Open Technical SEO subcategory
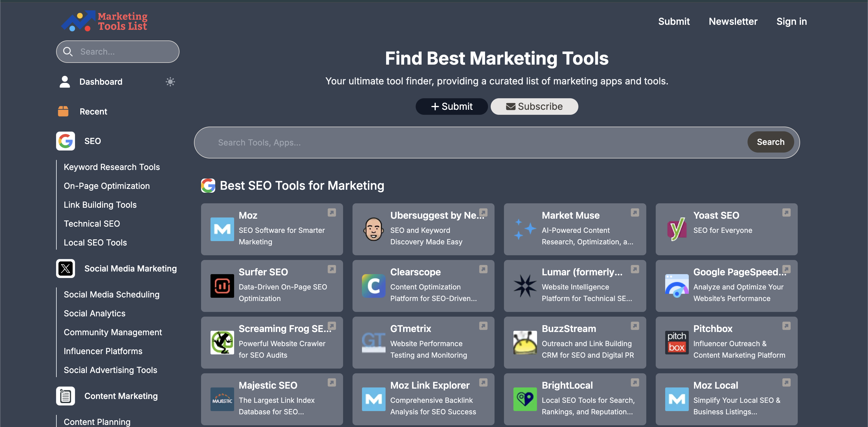868x427 pixels. point(92,224)
